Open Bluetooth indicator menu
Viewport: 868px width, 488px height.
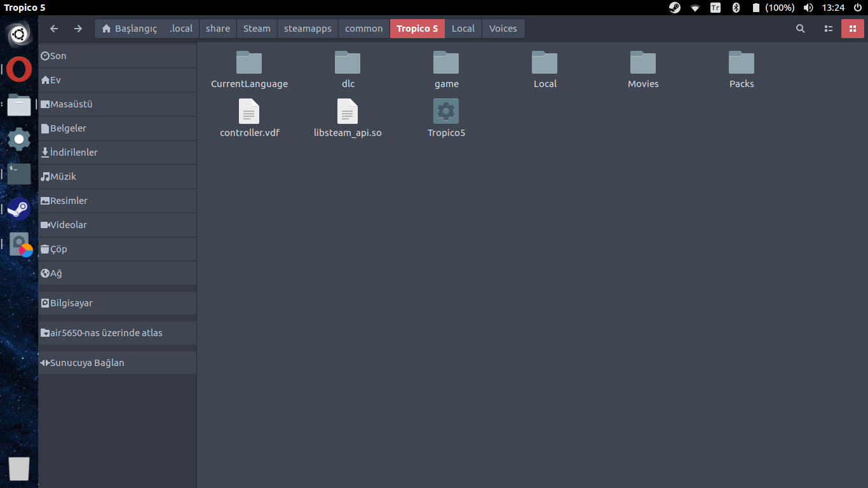(736, 8)
